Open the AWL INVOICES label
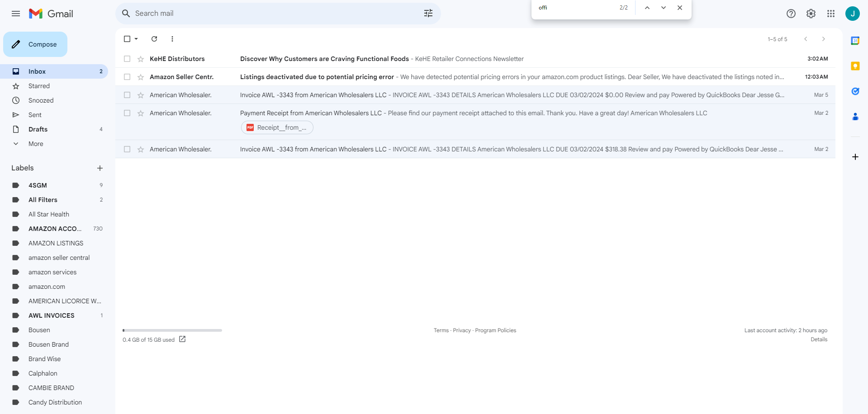The width and height of the screenshot is (868, 414). 54,315
